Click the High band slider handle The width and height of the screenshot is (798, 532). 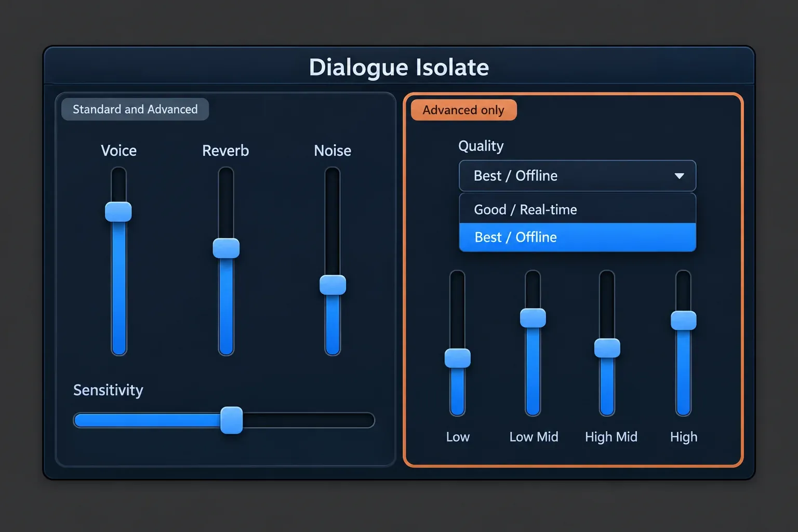tap(684, 321)
